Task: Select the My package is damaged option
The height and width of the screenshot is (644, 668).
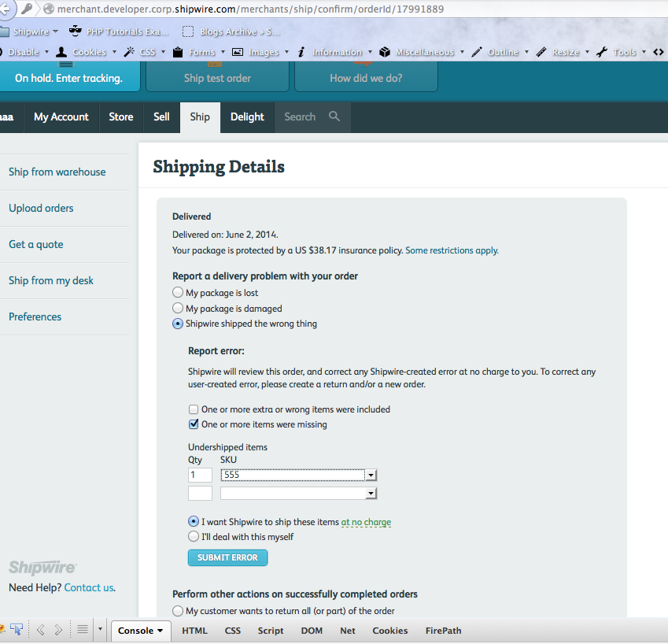Action: tap(178, 308)
